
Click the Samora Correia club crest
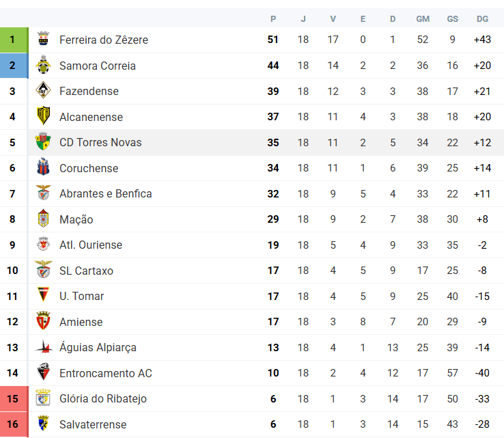(44, 65)
